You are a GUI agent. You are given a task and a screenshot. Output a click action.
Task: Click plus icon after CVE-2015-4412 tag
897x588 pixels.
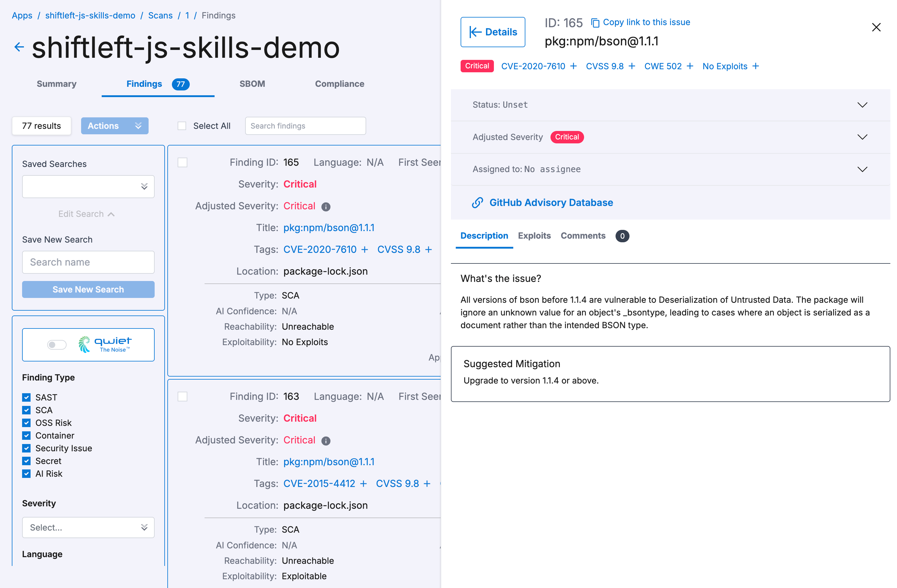pos(363,484)
